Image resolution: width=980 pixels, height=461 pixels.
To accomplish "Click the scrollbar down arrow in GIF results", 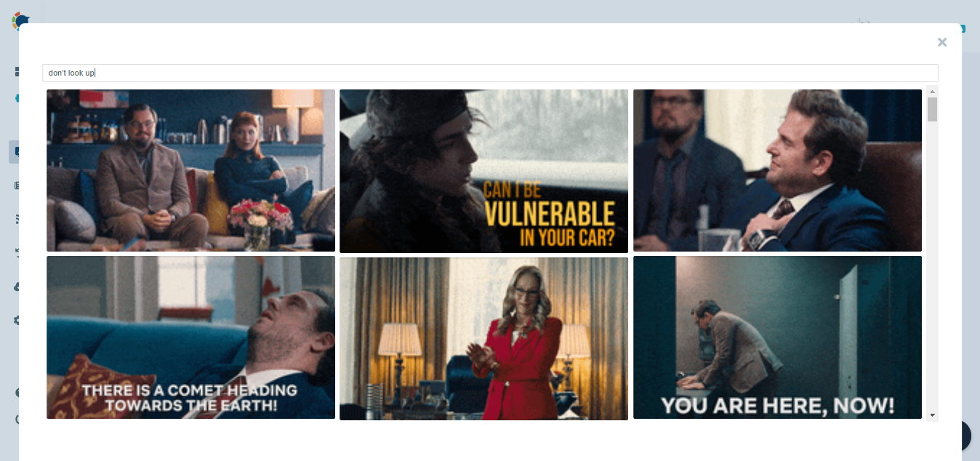I will pos(933,415).
